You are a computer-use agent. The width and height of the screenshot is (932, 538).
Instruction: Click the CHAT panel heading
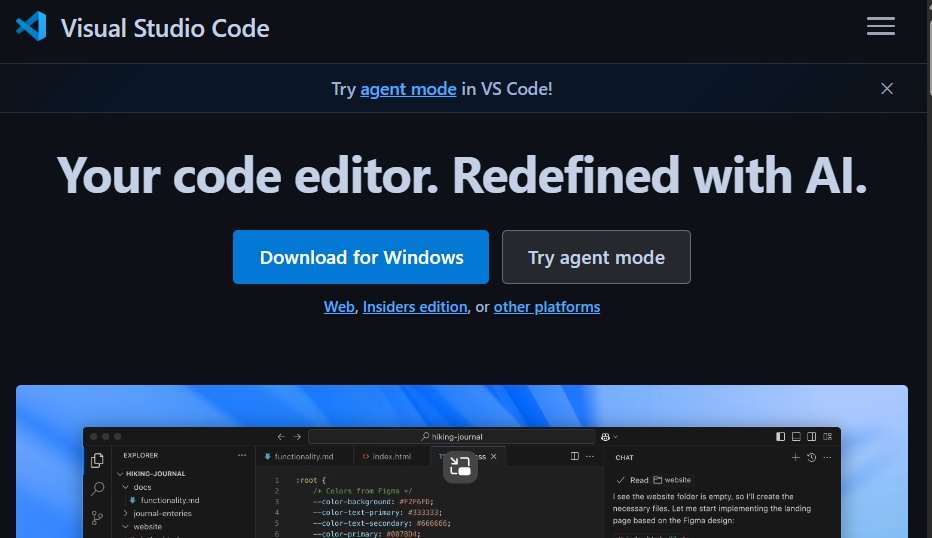[624, 458]
